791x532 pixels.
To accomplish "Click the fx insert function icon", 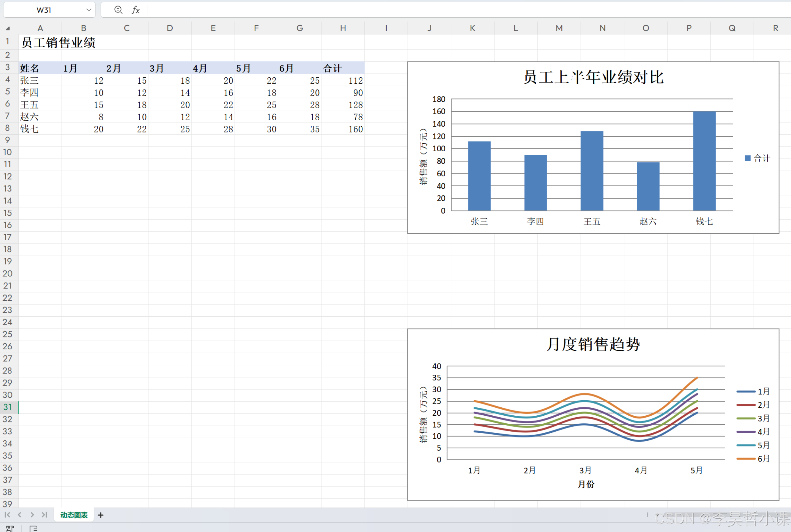I will [x=136, y=10].
